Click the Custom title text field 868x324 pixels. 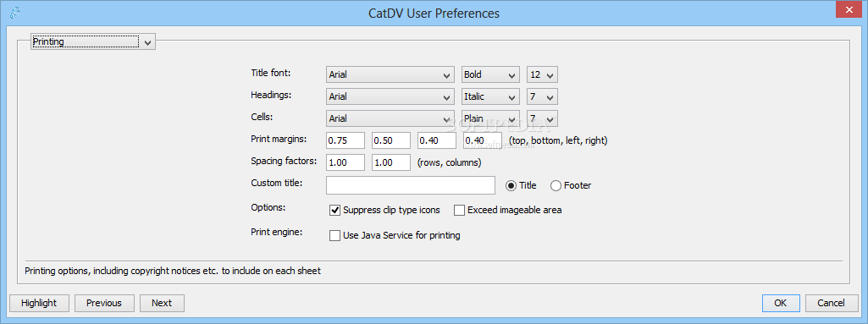[411, 185]
